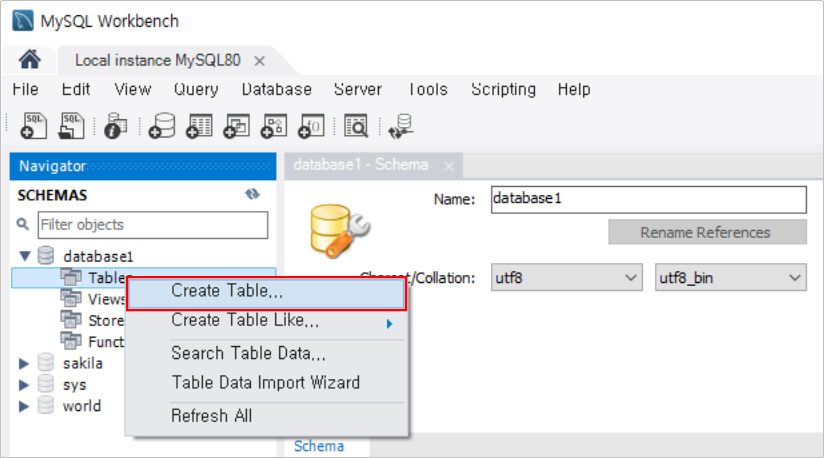Expand the sys schema

pyautogui.click(x=24, y=384)
